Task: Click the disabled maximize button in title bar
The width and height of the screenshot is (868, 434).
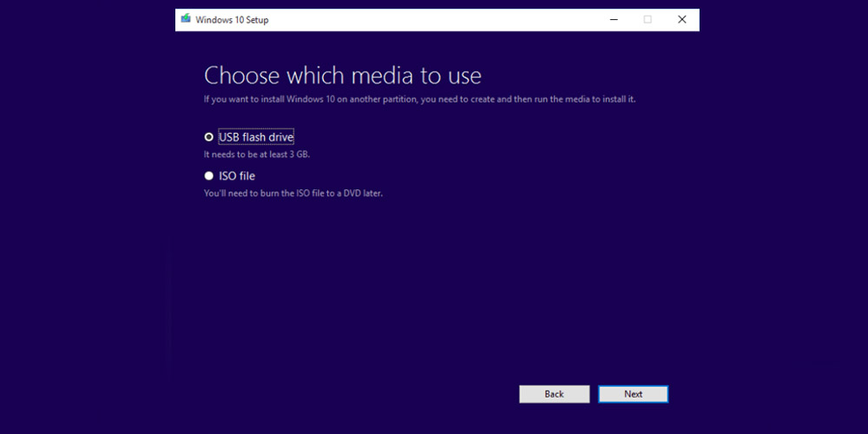Action: 648,19
